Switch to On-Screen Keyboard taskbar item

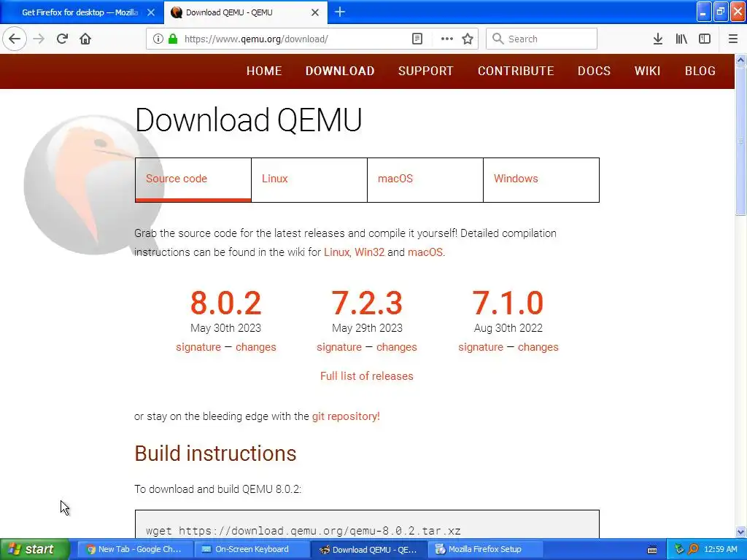point(252,549)
